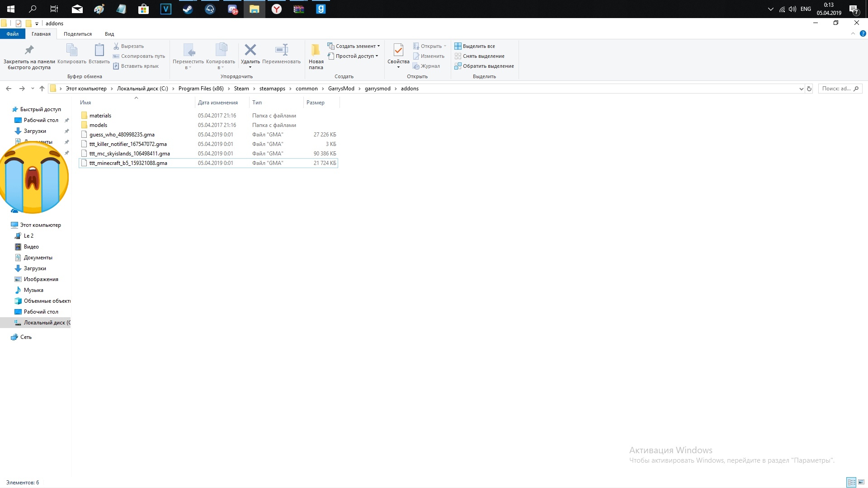Click the steamapps breadcrumb in address bar
The image size is (868, 488).
pyautogui.click(x=272, y=89)
